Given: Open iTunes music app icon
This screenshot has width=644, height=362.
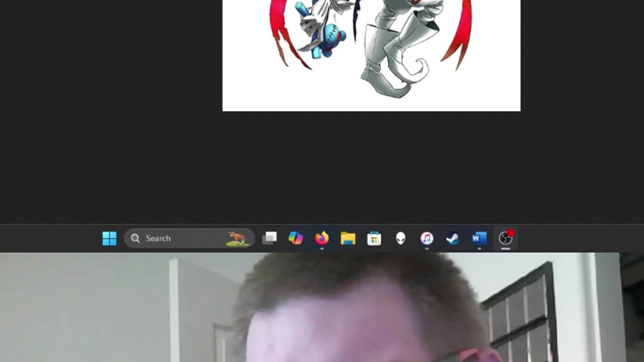Looking at the screenshot, I should point(427,238).
